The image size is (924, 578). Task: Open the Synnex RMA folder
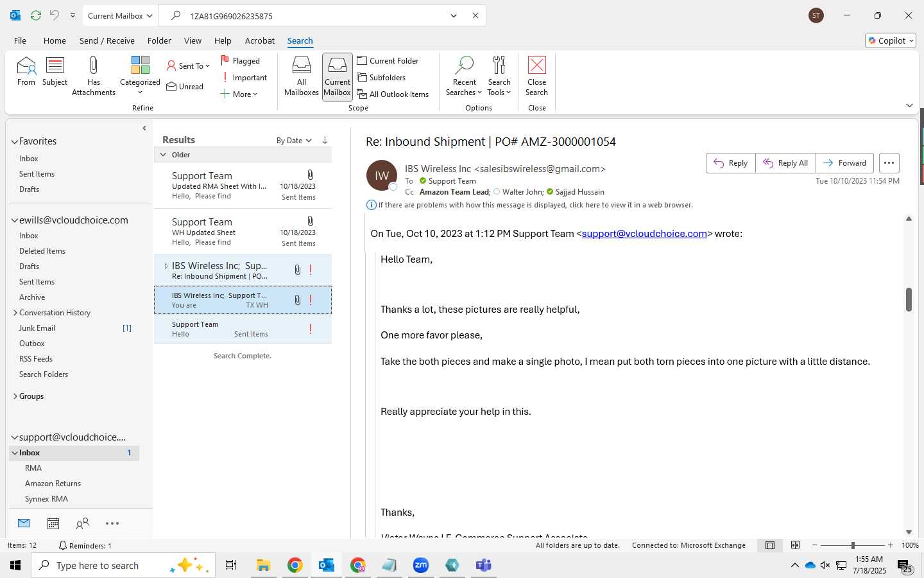point(46,499)
